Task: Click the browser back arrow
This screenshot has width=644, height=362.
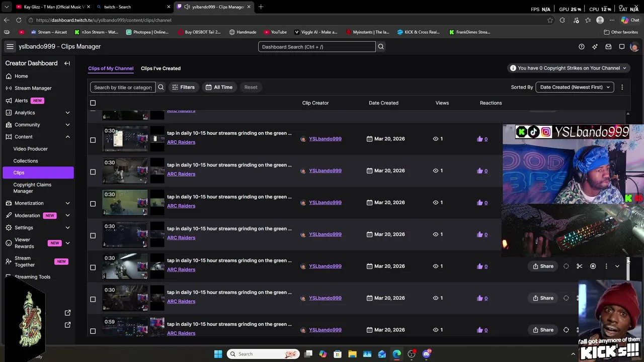Action: pos(7,20)
